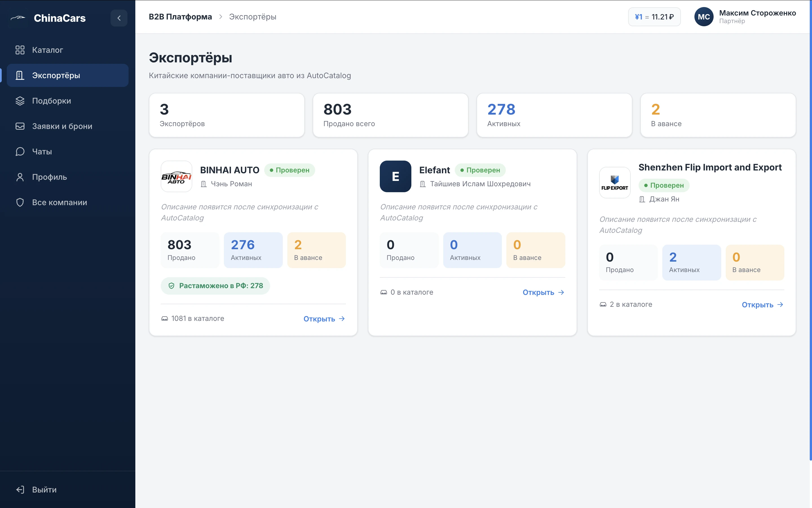Click Elefant's 0 Активных tile
The width and height of the screenshot is (812, 508).
(x=473, y=250)
